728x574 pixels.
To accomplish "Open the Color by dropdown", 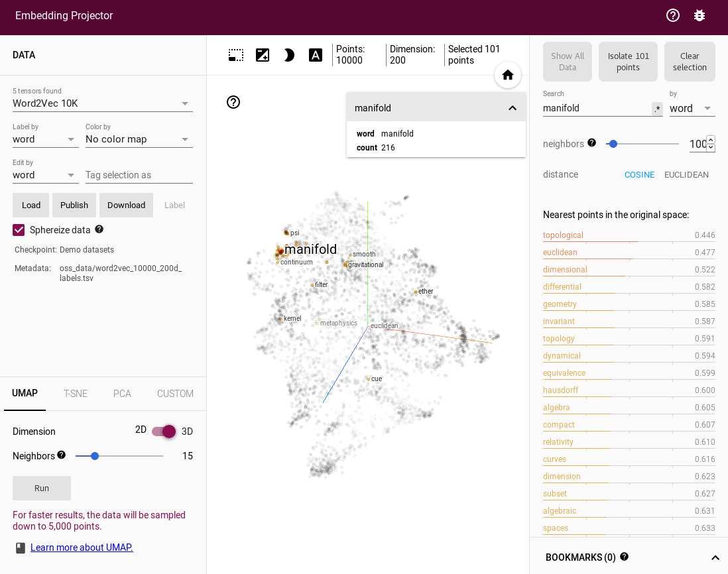I will click(139, 139).
